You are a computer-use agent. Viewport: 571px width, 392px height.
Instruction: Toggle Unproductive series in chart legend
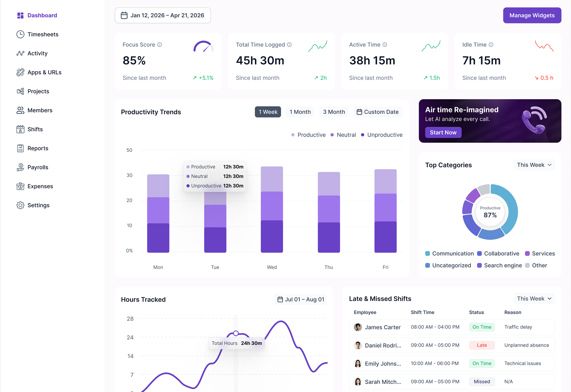coord(382,135)
